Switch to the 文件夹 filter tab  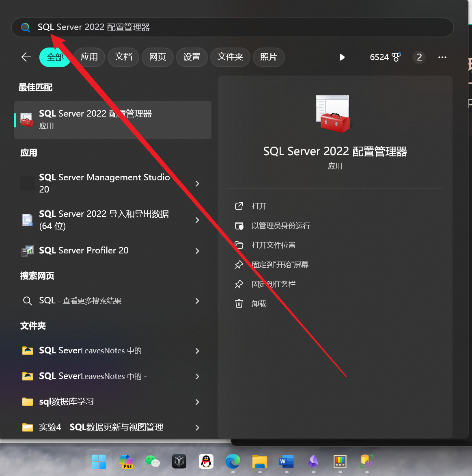(230, 57)
